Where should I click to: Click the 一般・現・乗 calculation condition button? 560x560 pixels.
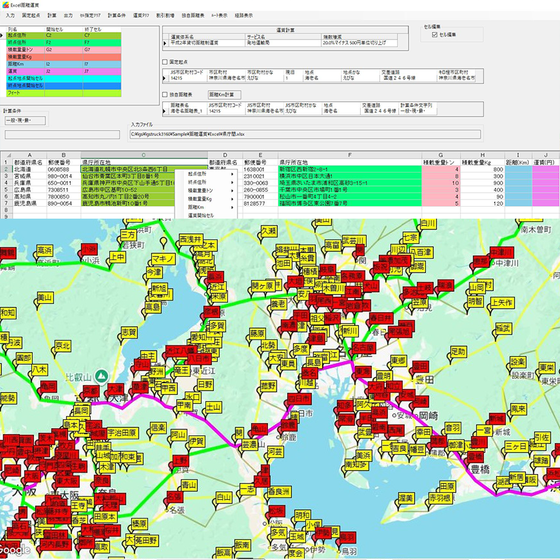coord(25,120)
